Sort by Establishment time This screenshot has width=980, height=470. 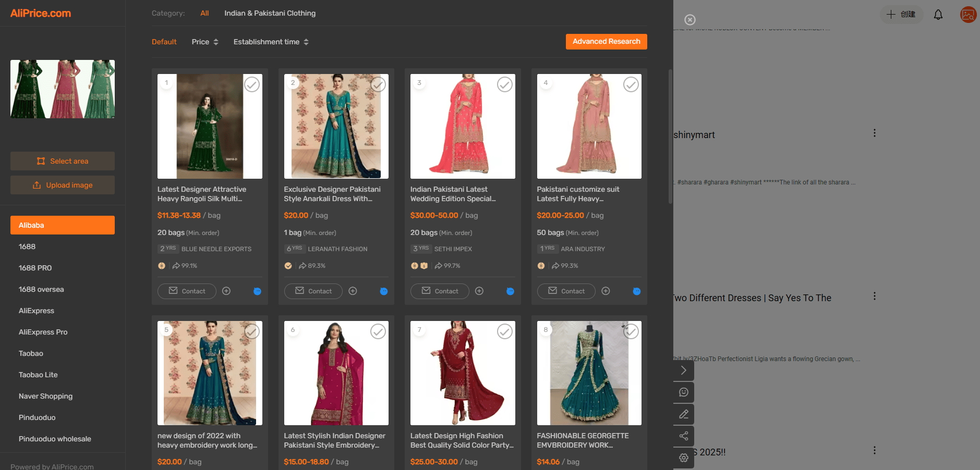[x=271, y=42]
